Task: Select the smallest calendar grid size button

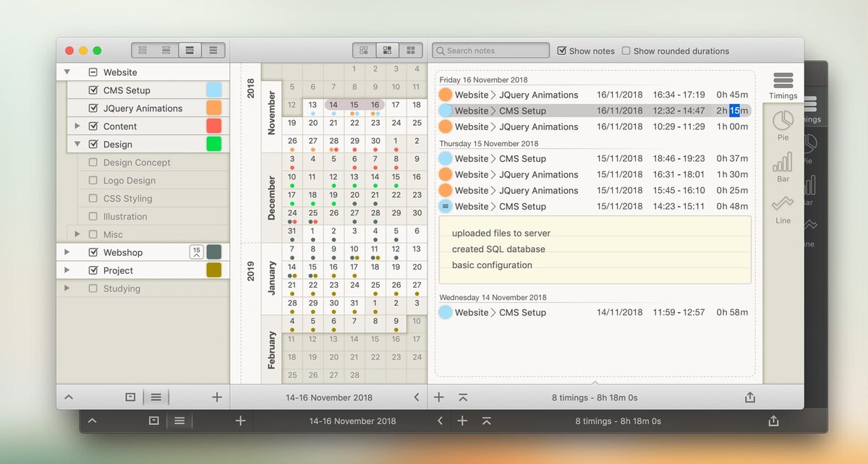Action: coord(364,51)
